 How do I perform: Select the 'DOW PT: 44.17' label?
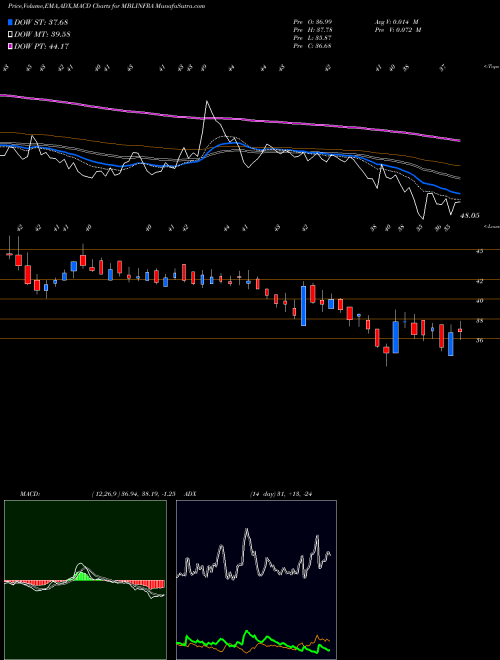41,47
